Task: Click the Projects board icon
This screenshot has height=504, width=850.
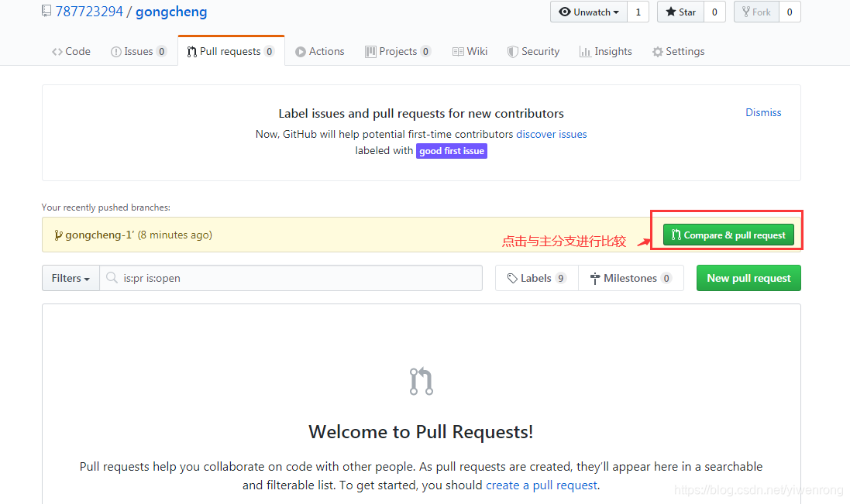Action: point(371,52)
